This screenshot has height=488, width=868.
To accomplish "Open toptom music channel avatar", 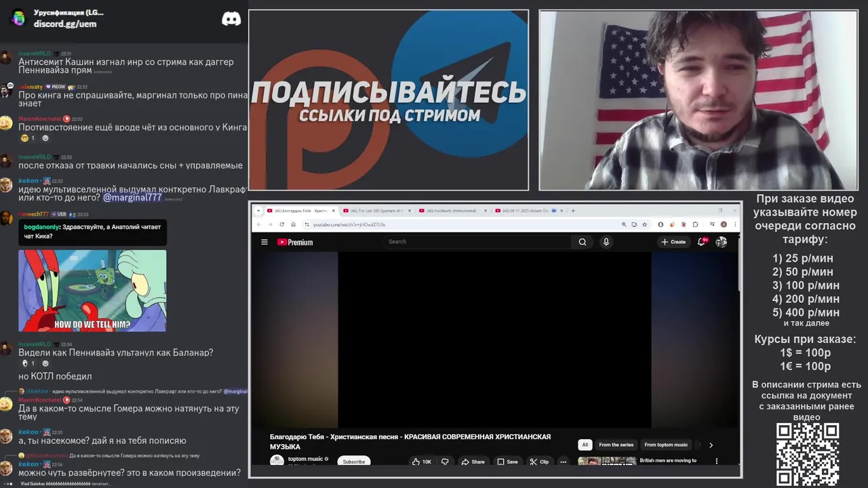I will [277, 460].
